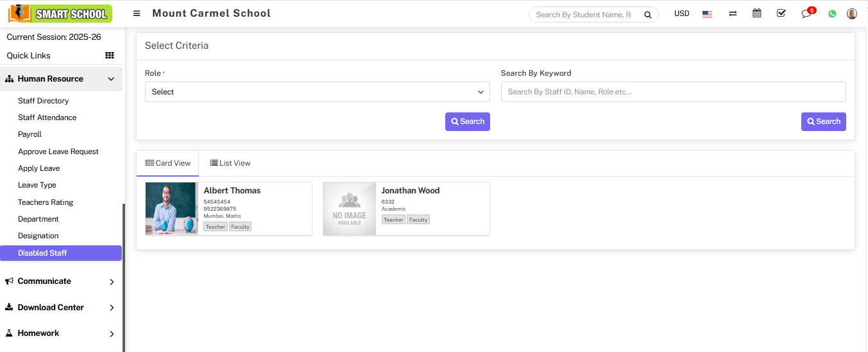Open the chat notifications icon

click(806, 13)
